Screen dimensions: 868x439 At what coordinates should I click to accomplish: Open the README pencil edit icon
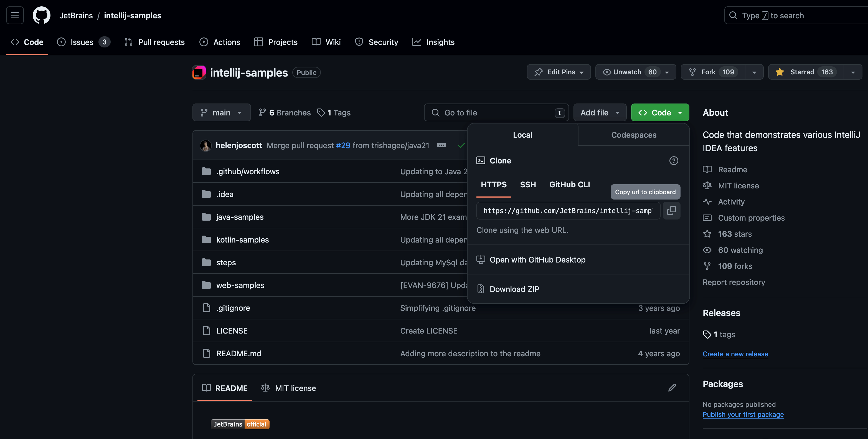pos(672,388)
